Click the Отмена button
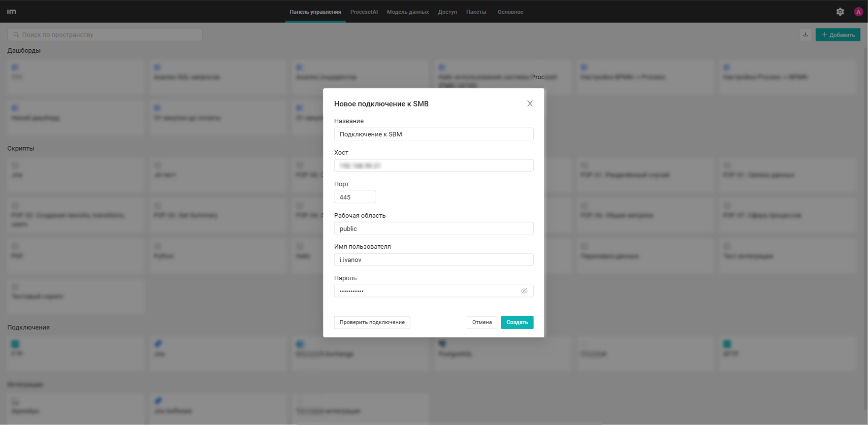868x425 pixels. pyautogui.click(x=482, y=322)
